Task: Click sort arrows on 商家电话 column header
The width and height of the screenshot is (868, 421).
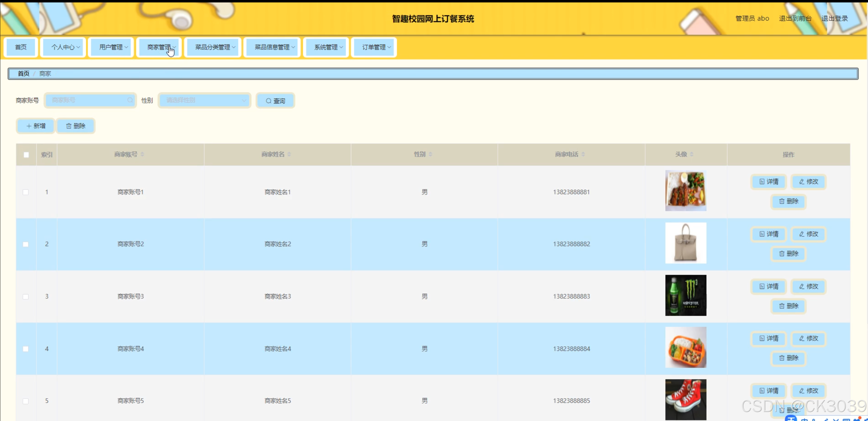Action: (583, 154)
